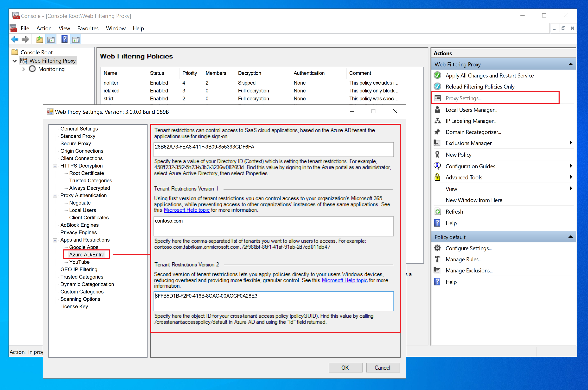Screen dimensions: 588x390
Task: Click Refresh in Actions pane
Action: click(x=454, y=212)
